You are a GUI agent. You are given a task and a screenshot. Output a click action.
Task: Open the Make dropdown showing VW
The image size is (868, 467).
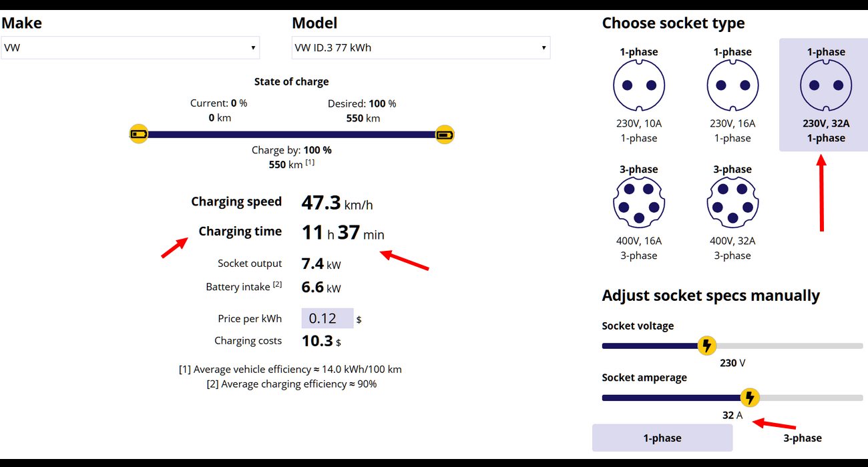130,48
